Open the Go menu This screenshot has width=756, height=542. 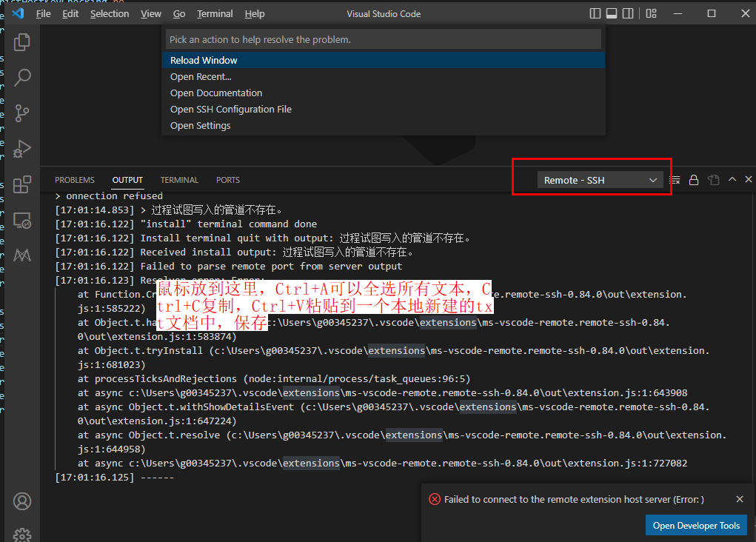pyautogui.click(x=179, y=13)
